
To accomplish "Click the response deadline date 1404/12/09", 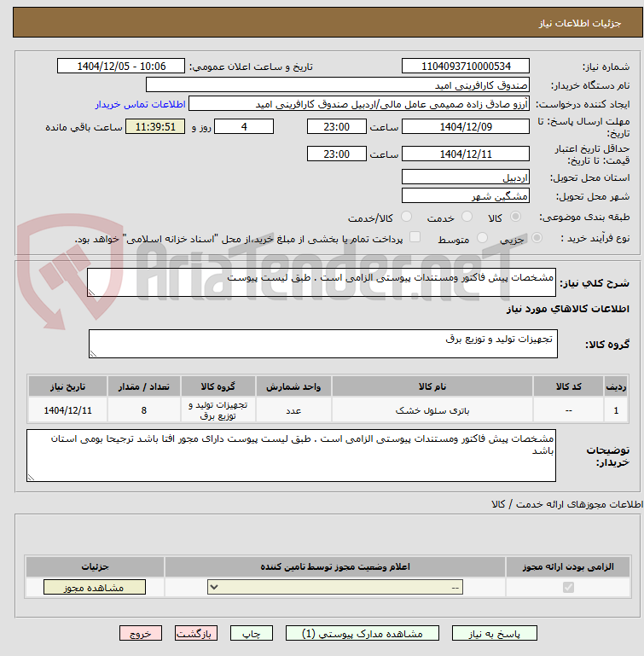I will point(466,127).
